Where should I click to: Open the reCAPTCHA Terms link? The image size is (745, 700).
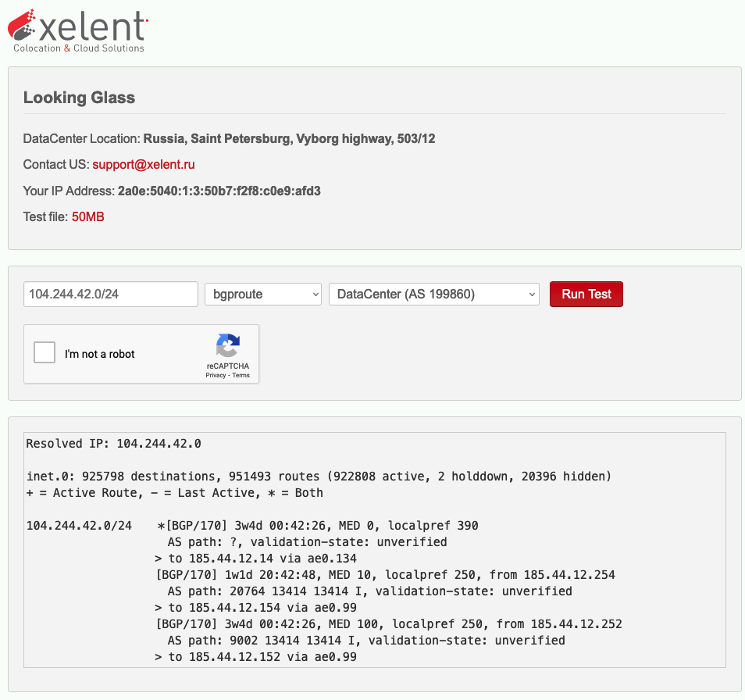pyautogui.click(x=241, y=376)
